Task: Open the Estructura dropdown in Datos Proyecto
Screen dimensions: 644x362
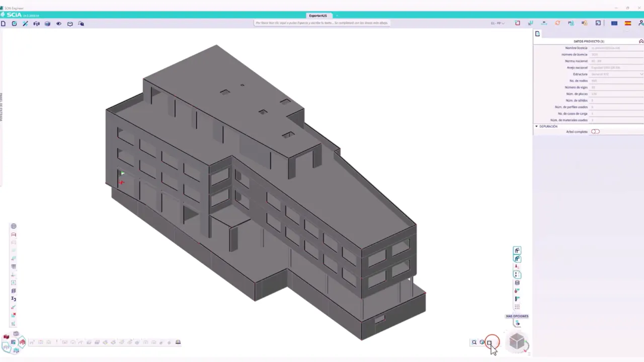Action: [640, 74]
